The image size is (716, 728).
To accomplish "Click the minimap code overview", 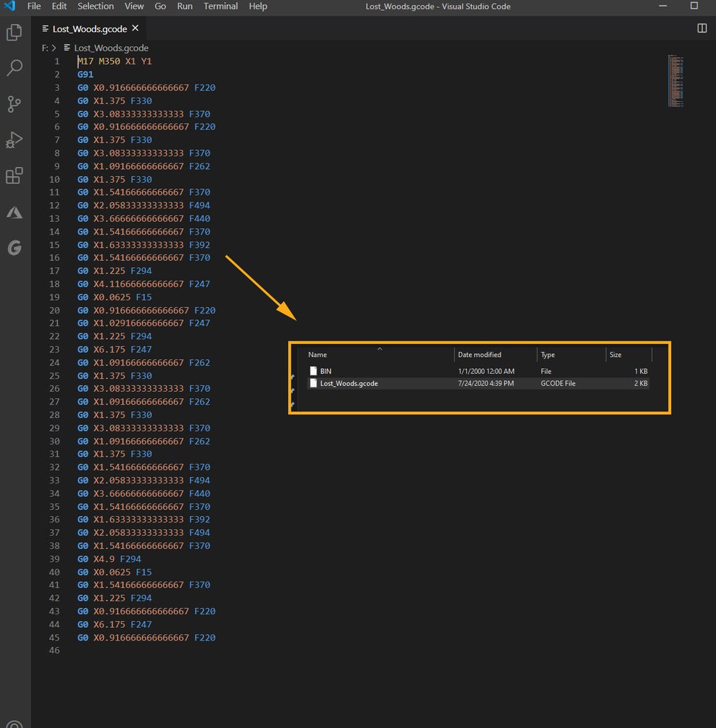I will point(675,81).
